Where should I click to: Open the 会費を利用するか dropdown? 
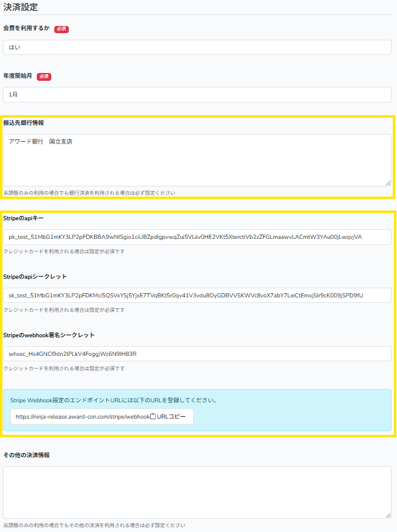point(197,47)
